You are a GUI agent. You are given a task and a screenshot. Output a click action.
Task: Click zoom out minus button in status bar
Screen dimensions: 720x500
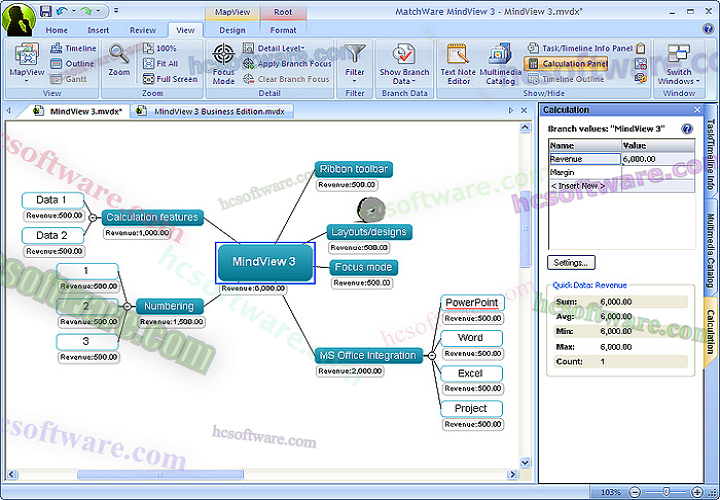click(x=635, y=492)
